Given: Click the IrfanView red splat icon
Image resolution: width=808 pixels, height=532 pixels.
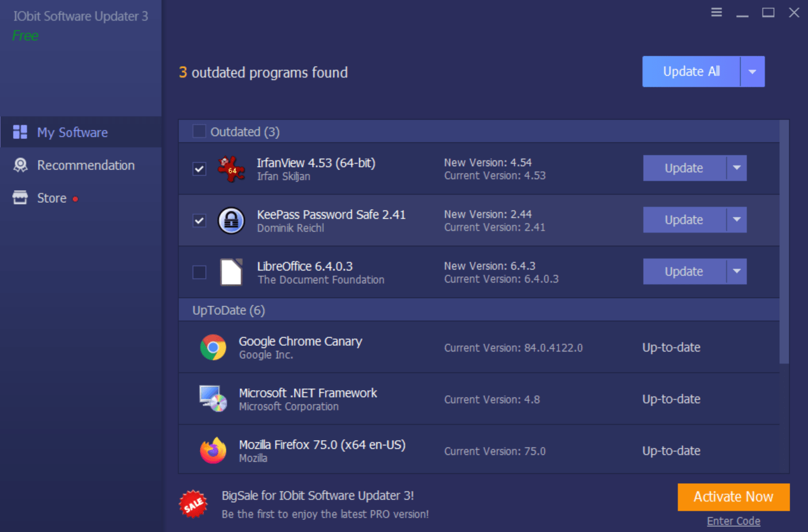Looking at the screenshot, I should [231, 169].
